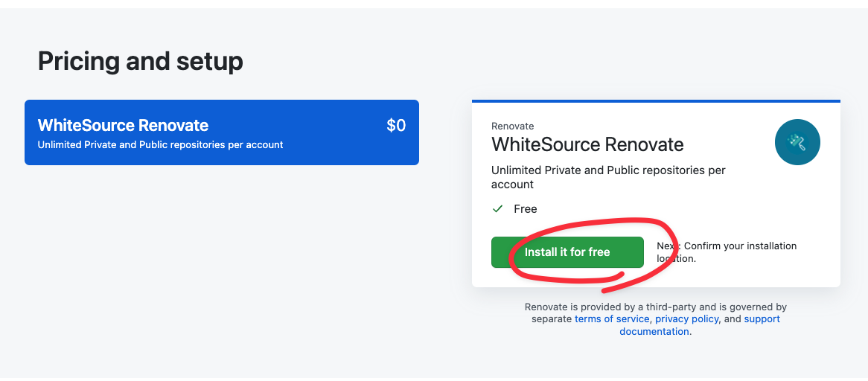Click the small Renovate label above the title
The height and width of the screenshot is (381, 868).
[x=513, y=126]
